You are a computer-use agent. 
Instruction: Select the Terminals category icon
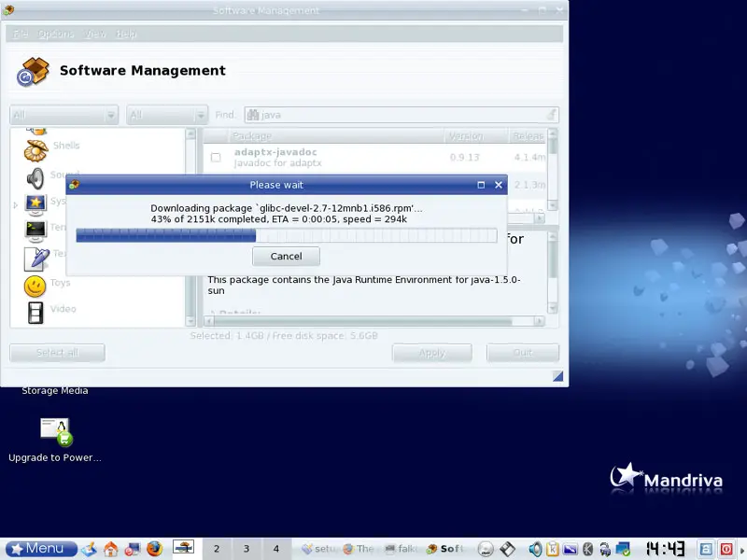[x=35, y=231]
